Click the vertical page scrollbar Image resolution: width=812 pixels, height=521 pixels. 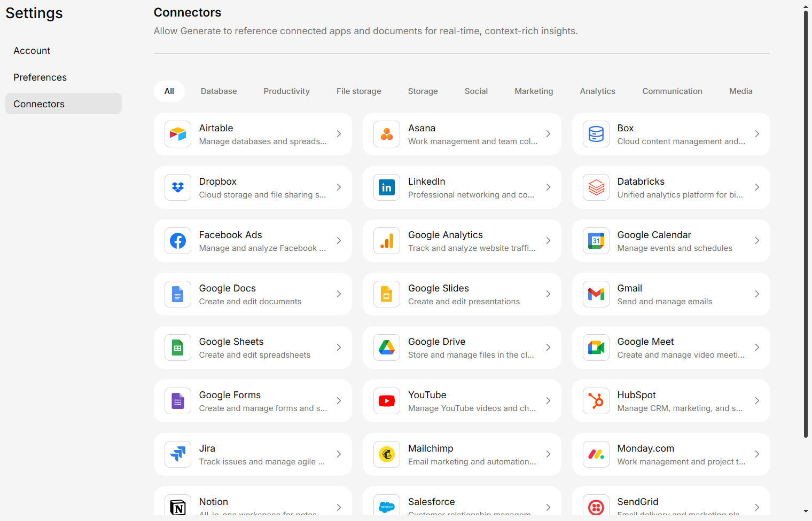(x=806, y=224)
